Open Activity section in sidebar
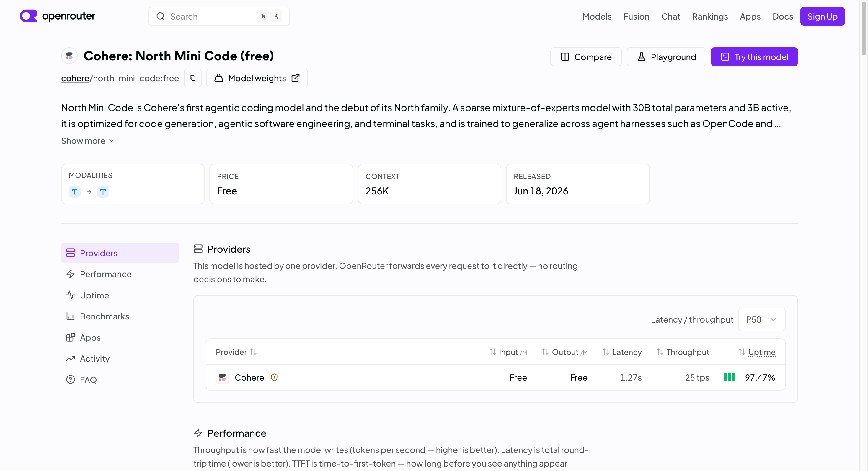The image size is (868, 471). [x=120, y=359]
